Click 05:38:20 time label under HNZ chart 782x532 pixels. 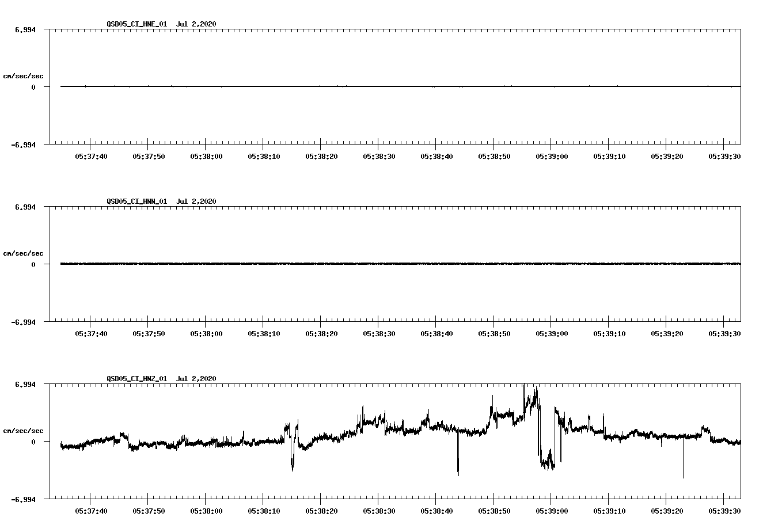coord(321,511)
